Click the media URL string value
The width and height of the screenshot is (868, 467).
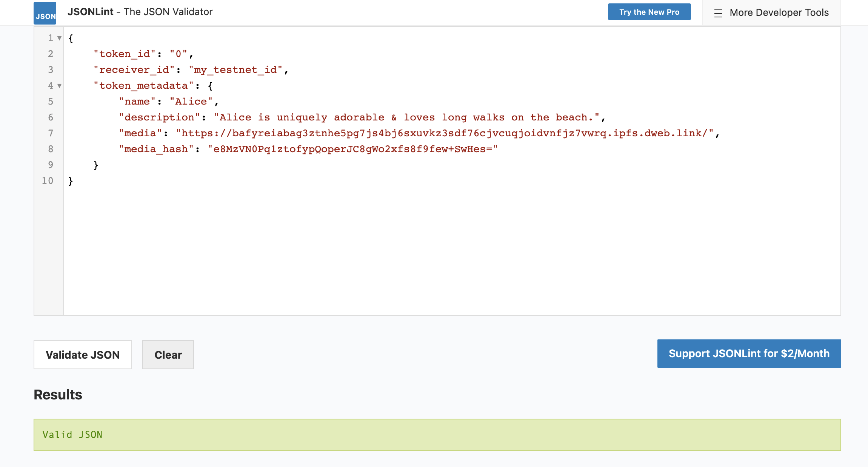click(445, 133)
